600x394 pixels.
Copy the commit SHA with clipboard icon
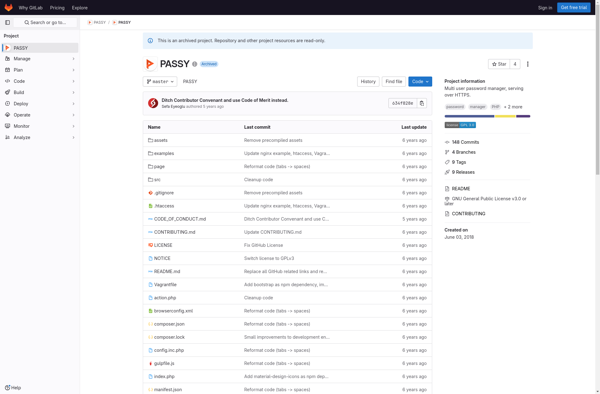[x=422, y=103]
